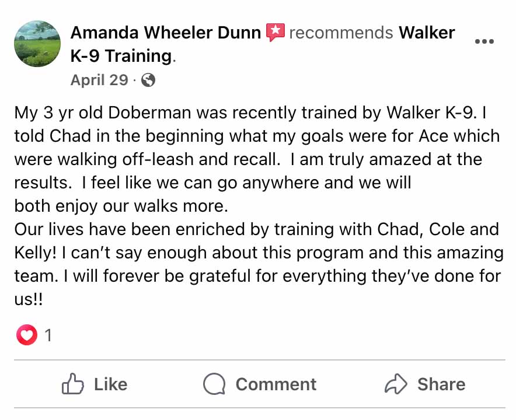Screen dimensions: 516x420
Task: Click the April 29 post date
Action: coord(99,80)
